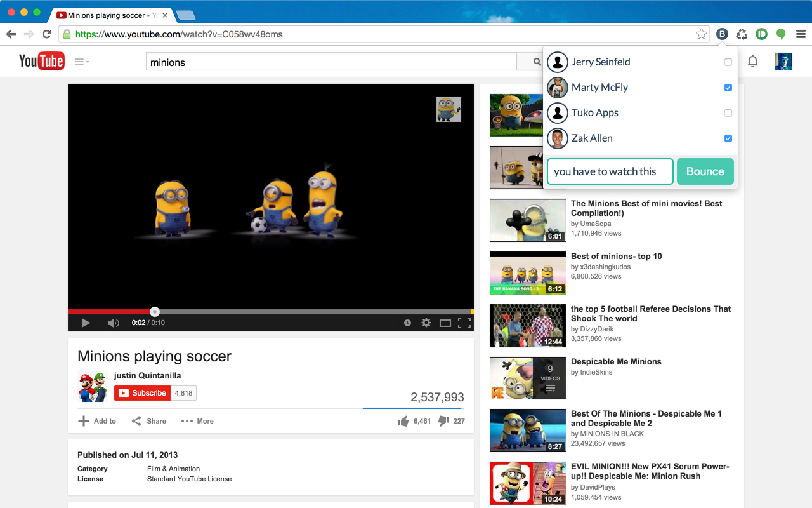This screenshot has height=508, width=812.
Task: Click the browser address bar
Action: click(x=384, y=34)
